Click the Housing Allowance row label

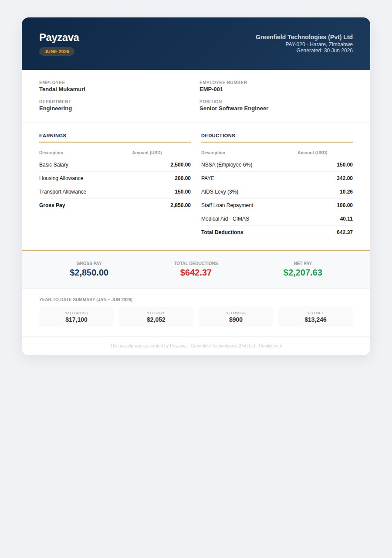point(61,178)
